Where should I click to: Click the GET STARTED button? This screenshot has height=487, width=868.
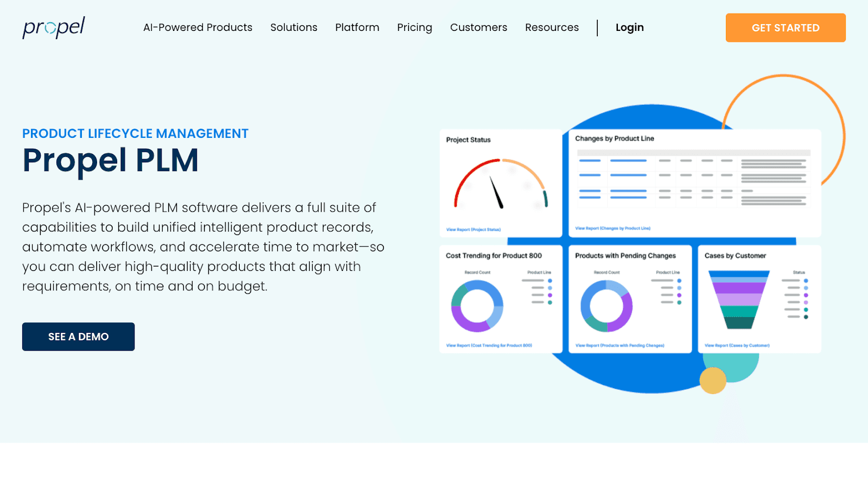tap(786, 28)
